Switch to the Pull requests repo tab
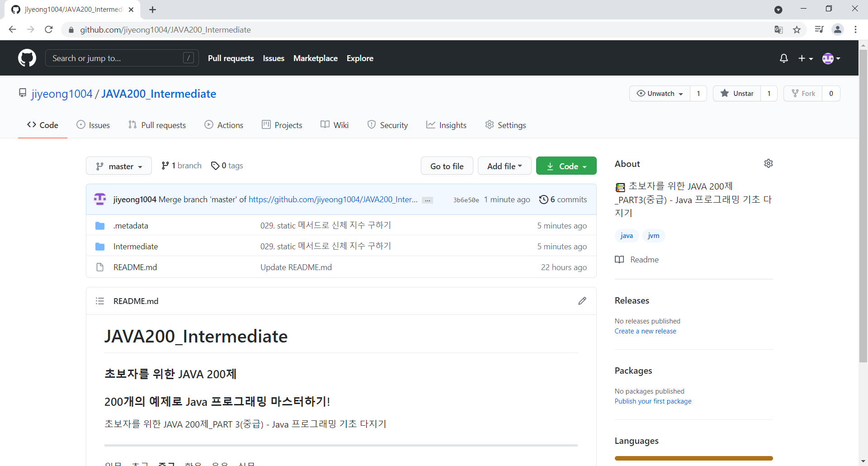The image size is (868, 466). tap(157, 125)
